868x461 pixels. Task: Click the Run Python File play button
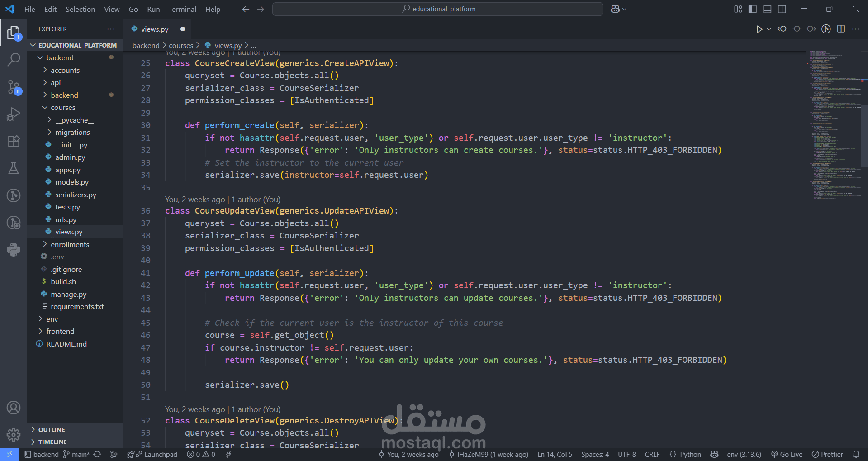(759, 29)
